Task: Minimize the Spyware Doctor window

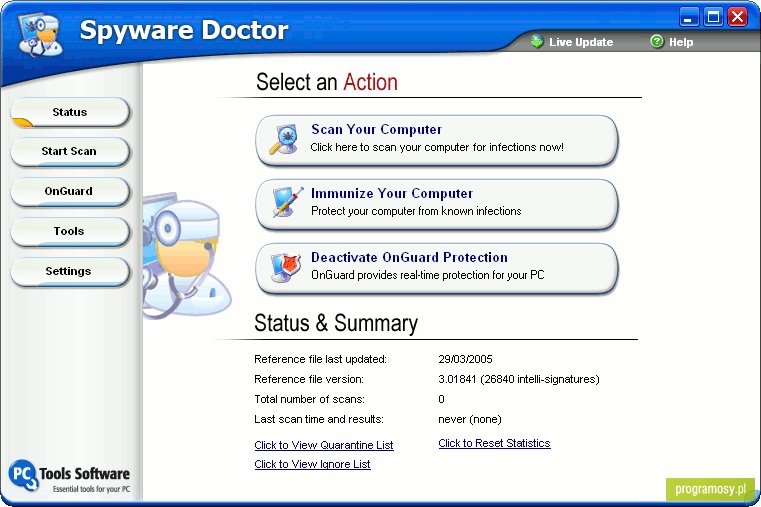Action: [688, 17]
